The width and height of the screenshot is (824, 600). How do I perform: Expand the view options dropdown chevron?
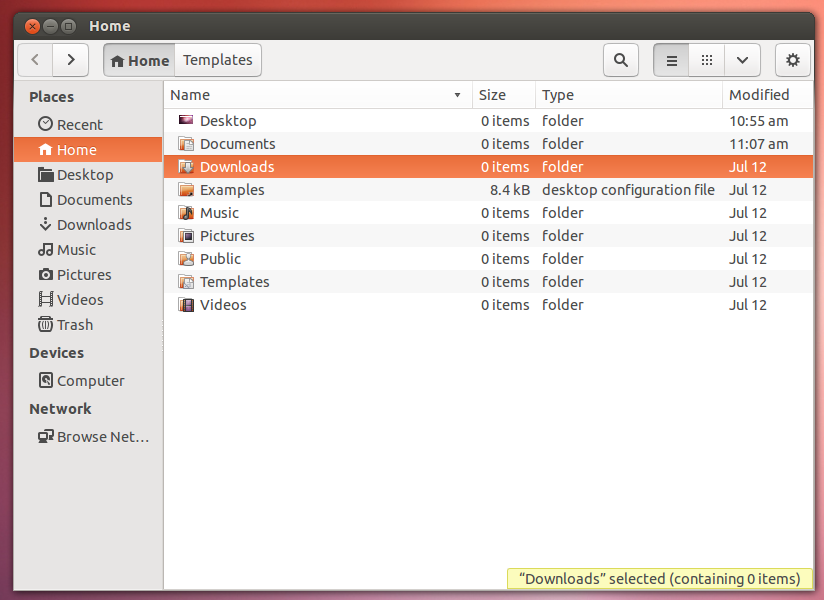(742, 60)
